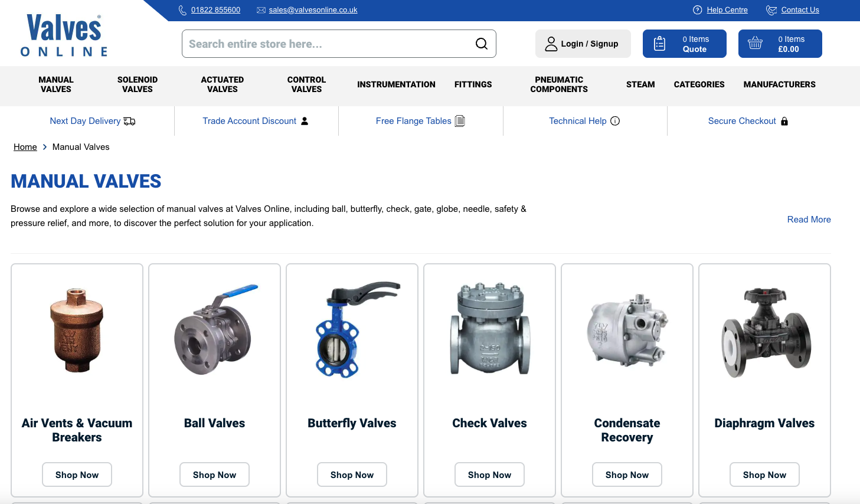The height and width of the screenshot is (504, 860).
Task: Open Ball Valves title
Action: coord(214,423)
